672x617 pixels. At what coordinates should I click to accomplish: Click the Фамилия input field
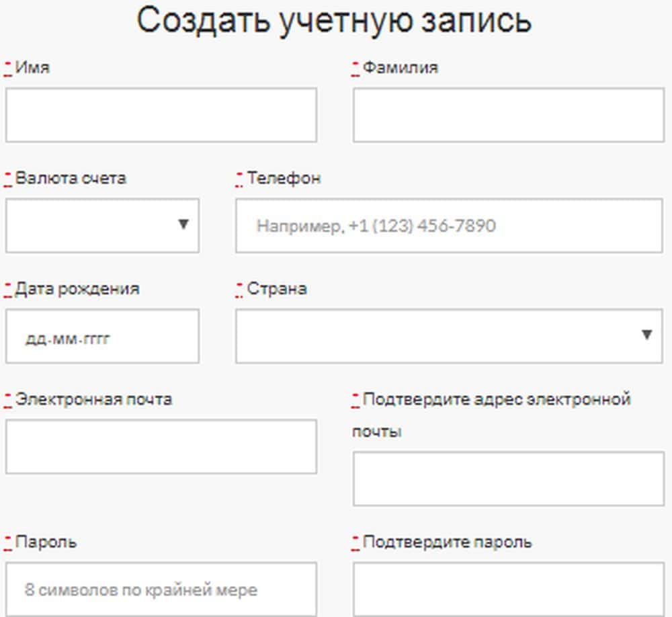(508, 115)
